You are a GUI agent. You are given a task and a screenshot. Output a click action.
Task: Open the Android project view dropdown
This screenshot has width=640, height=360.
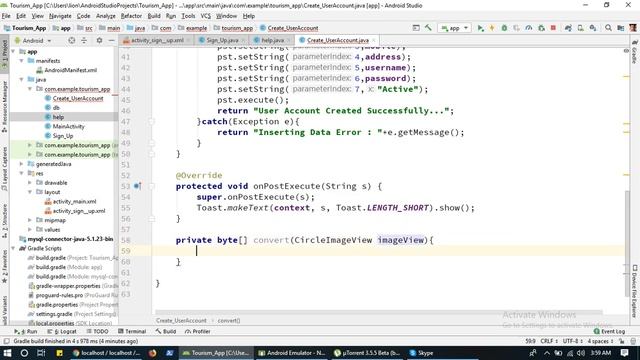click(x=33, y=40)
